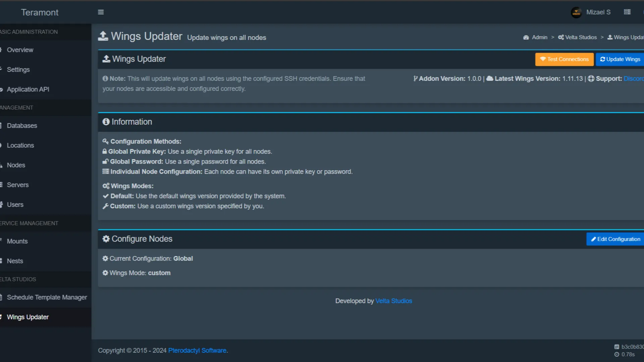The image size is (644, 362).
Task: Open the Databases sidebar entry
Action: tap(22, 125)
